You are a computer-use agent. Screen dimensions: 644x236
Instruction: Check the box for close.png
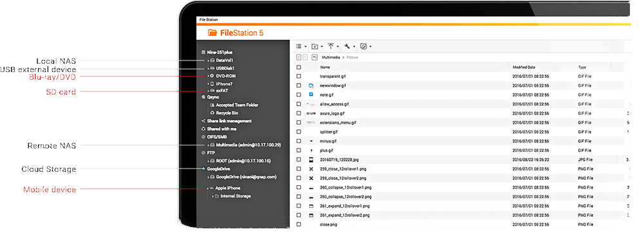(x=299, y=224)
